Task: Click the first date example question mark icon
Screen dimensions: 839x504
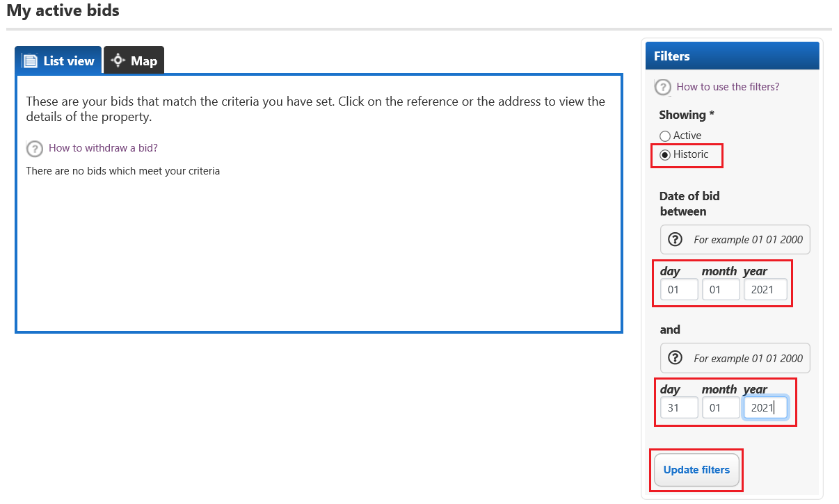Action: tap(675, 239)
